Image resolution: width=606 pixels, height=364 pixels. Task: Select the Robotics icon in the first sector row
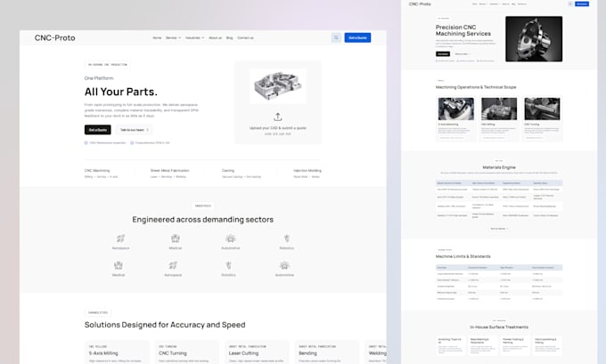[286, 239]
